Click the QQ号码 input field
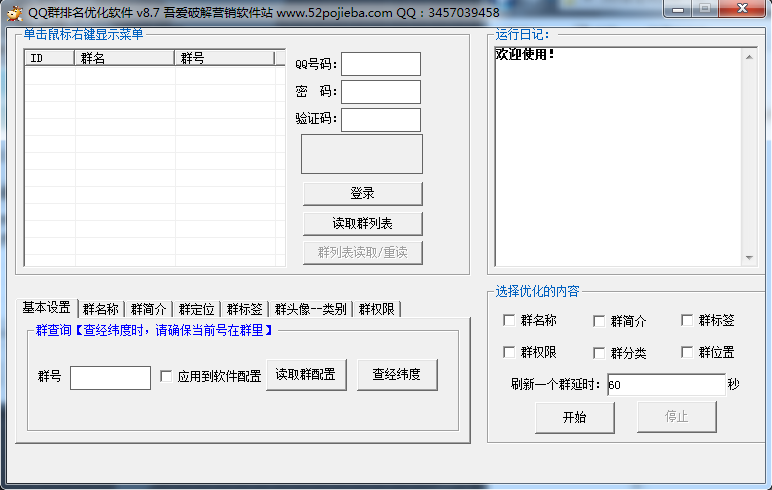 tap(381, 64)
